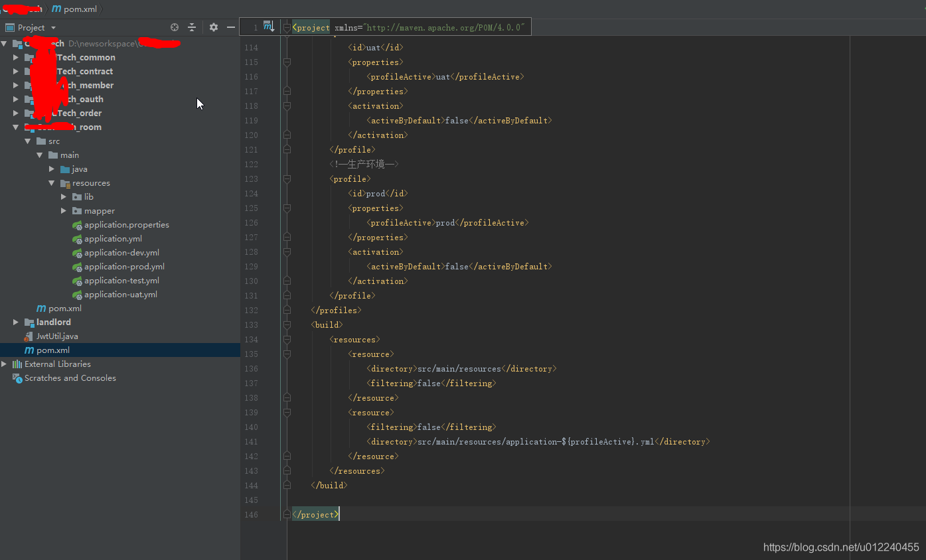Select application.properties file

click(126, 224)
